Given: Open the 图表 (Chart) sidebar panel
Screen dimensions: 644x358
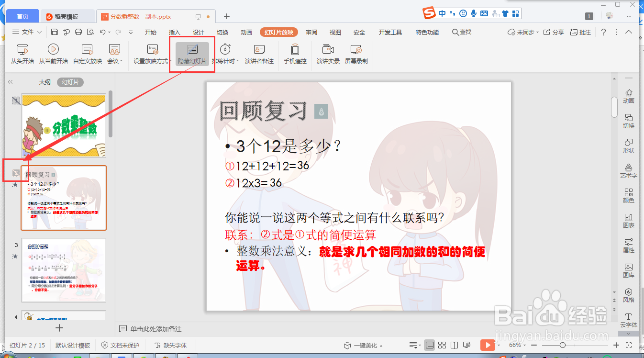Looking at the screenshot, I should pos(628,221).
